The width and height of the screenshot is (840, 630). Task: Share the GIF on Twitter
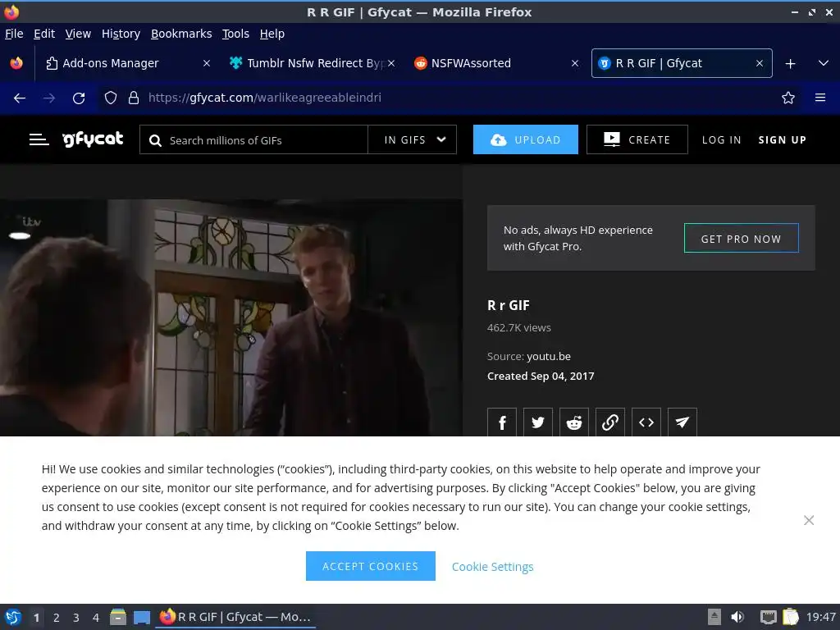[538, 422]
